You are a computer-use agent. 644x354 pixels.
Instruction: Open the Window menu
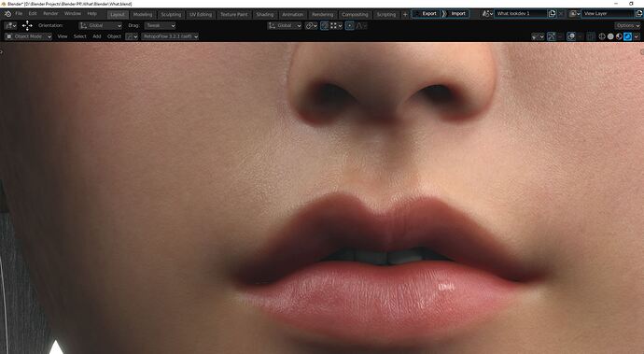(72, 14)
